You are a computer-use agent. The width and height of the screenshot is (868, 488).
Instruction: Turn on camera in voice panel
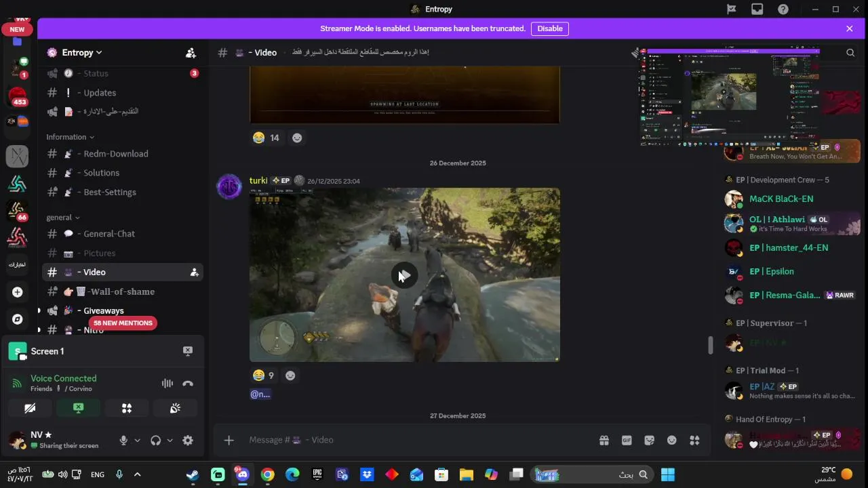tap(30, 408)
